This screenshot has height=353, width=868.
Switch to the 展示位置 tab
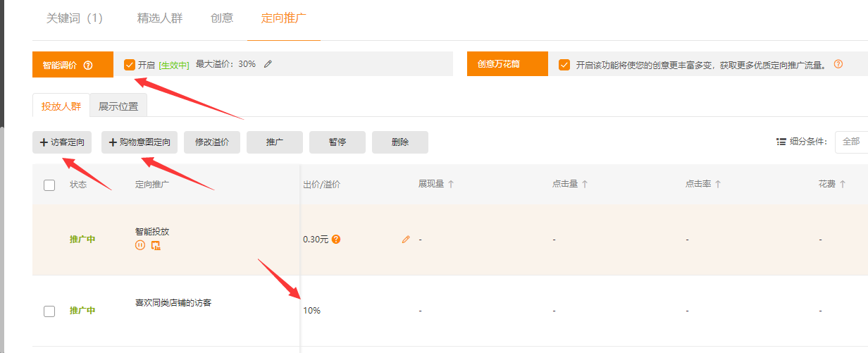click(118, 106)
